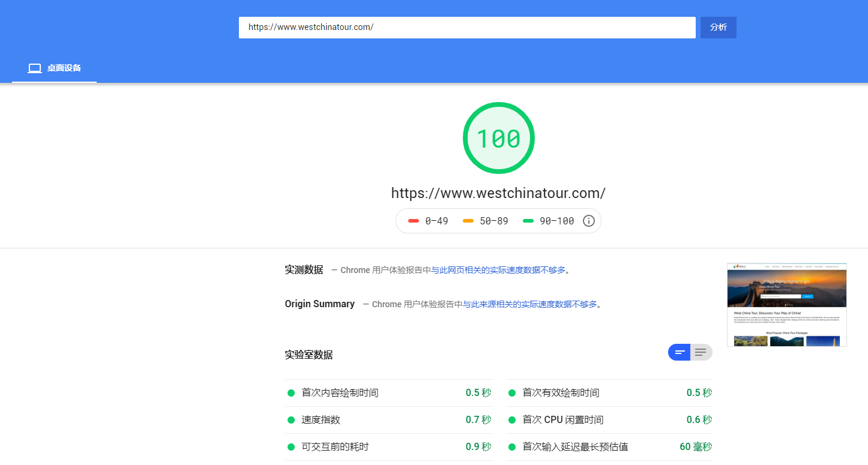Screen dimensions: 868x465
Task: Click the orange 50–89 legend marker
Action: pos(468,221)
